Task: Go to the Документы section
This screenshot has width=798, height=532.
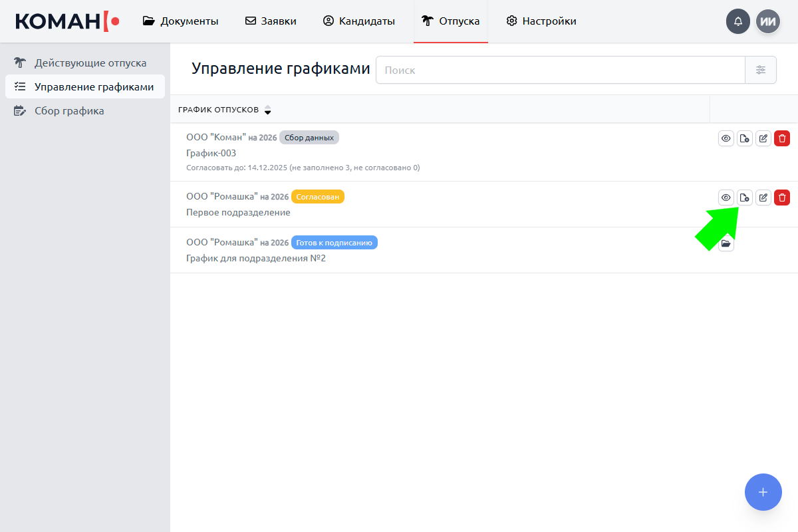Action: coord(181,21)
